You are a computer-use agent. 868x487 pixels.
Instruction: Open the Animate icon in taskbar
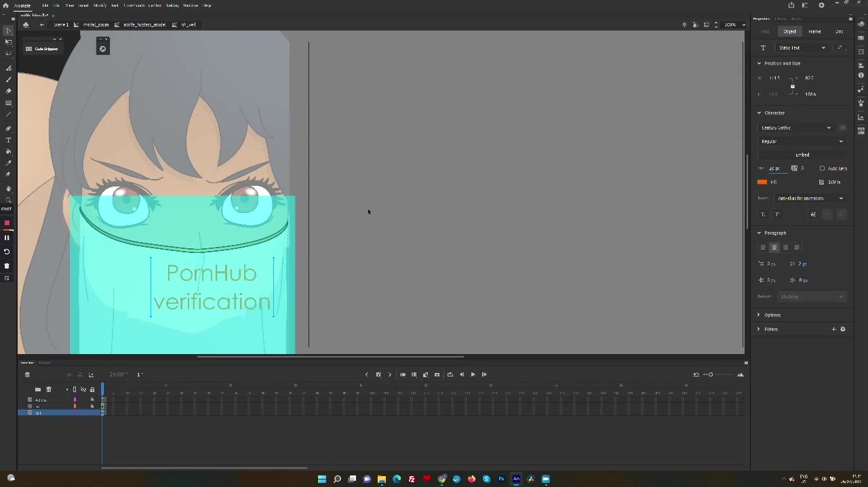(x=516, y=479)
